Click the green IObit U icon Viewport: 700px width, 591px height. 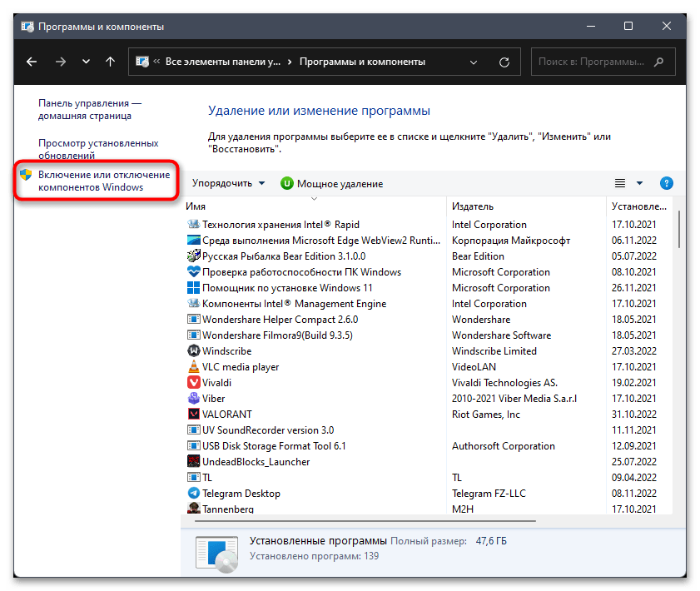pos(287,183)
